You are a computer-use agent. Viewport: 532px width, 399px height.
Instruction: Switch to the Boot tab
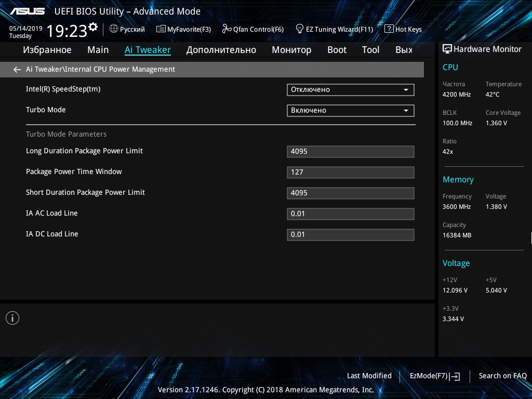pyautogui.click(x=337, y=50)
